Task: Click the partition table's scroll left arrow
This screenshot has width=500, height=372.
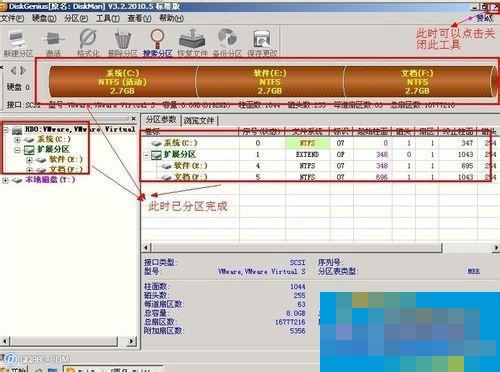Action: coord(147,248)
